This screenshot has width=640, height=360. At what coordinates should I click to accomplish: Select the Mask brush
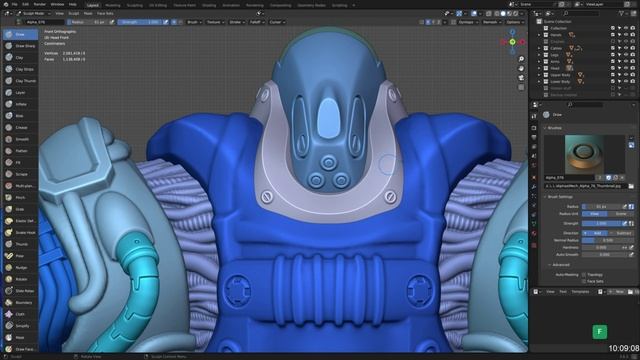click(x=20, y=338)
